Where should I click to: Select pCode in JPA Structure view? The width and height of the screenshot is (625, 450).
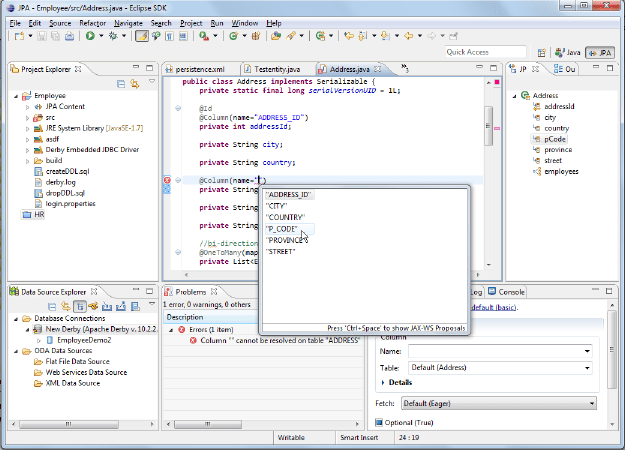click(x=550, y=139)
